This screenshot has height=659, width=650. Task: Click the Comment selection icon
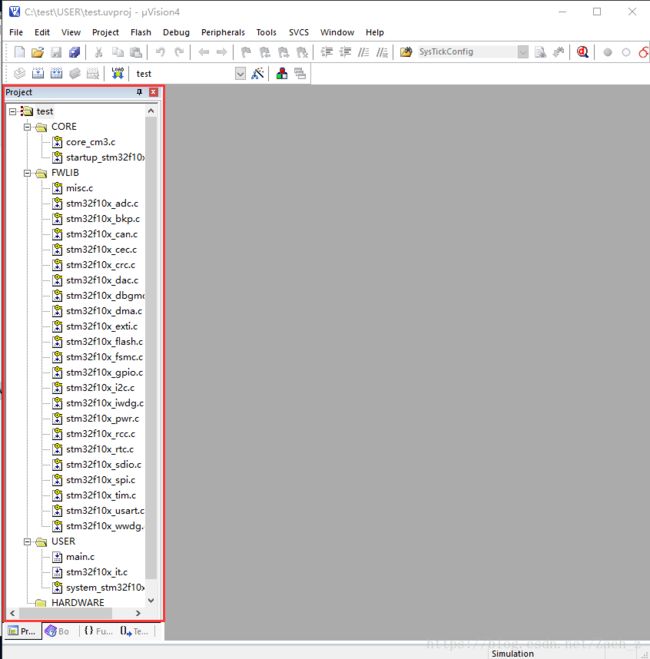[363, 52]
